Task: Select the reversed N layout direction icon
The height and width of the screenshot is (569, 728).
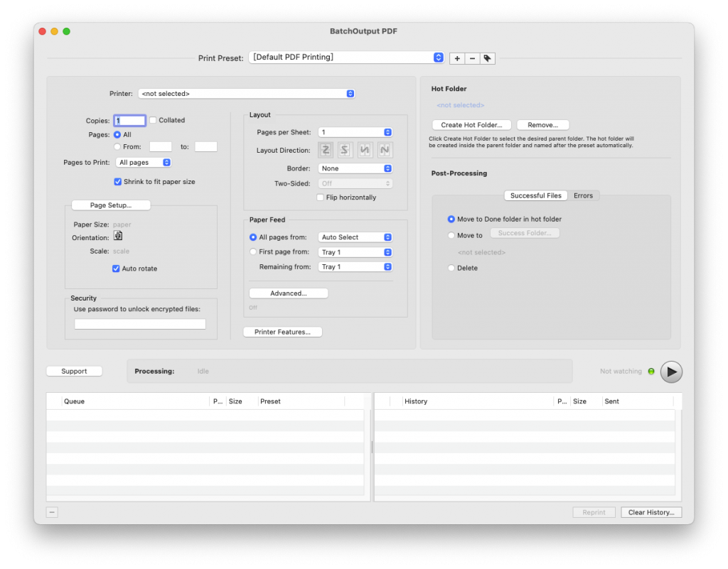Action: pyautogui.click(x=365, y=150)
